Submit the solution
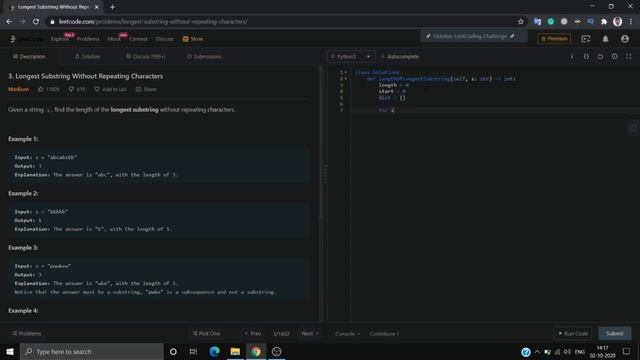 (615, 333)
